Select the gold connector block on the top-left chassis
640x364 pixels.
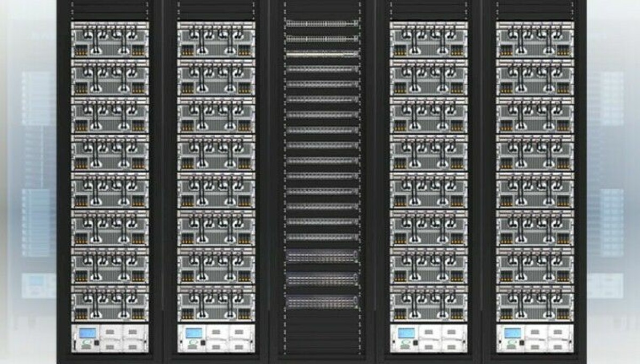(81, 52)
